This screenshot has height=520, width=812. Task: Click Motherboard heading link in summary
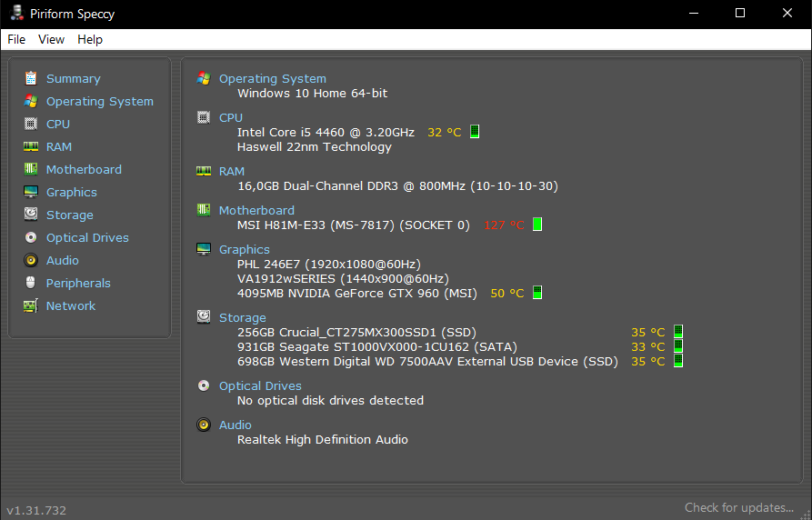click(x=256, y=210)
